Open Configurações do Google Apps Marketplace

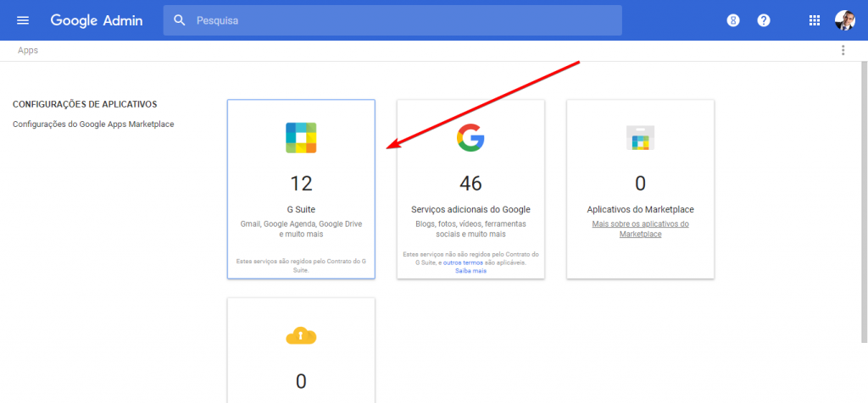pyautogui.click(x=93, y=124)
